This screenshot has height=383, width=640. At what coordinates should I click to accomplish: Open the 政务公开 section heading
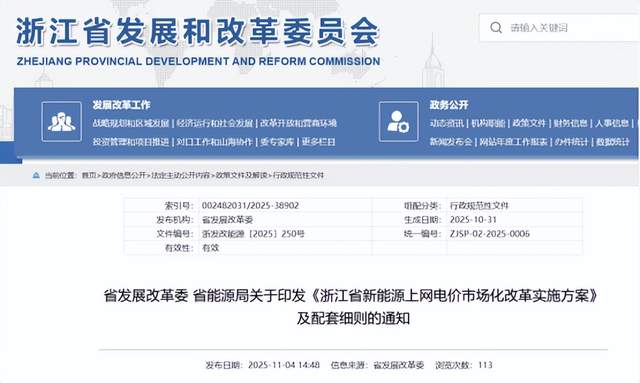click(449, 105)
